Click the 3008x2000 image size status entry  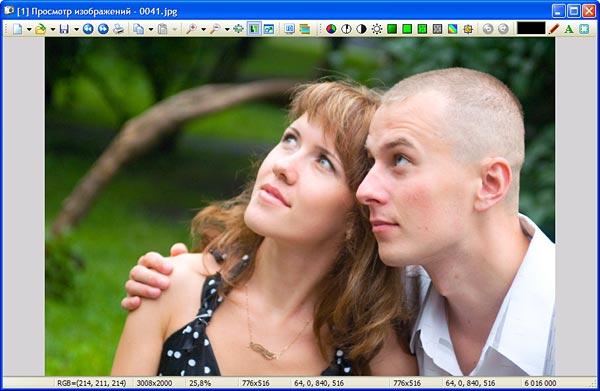click(x=154, y=383)
